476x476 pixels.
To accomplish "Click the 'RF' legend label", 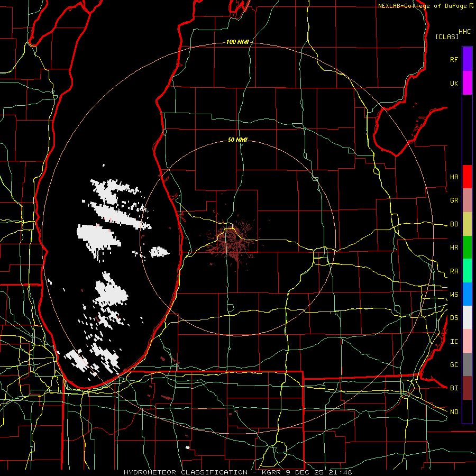I will (454, 59).
